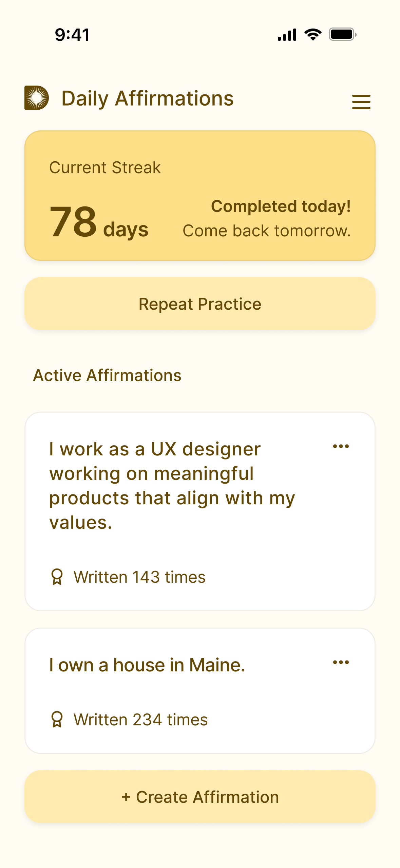Tap the "Written 143 times" label
Image resolution: width=400 pixels, height=868 pixels.
(x=139, y=577)
